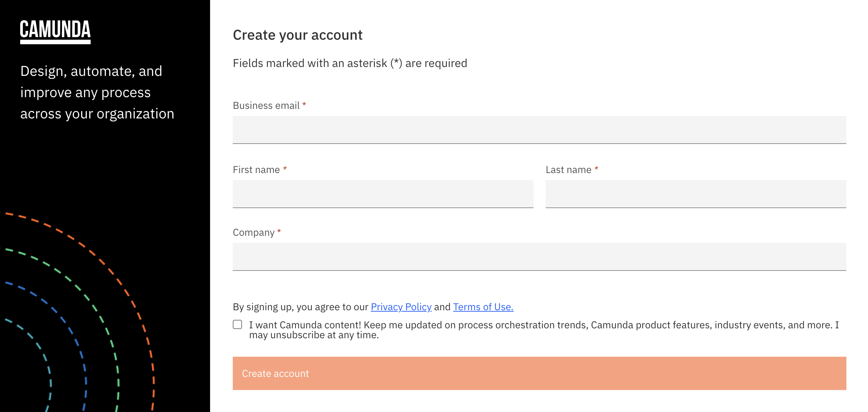Click the Camunda tagline on dark sidebar
Viewport: 868px width, 412px height.
[x=97, y=92]
